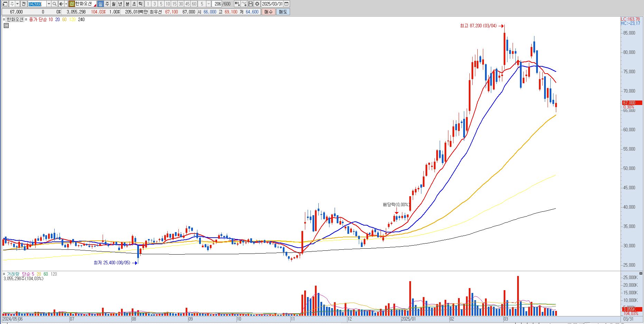Click the magnifier stock search icon

54,4
